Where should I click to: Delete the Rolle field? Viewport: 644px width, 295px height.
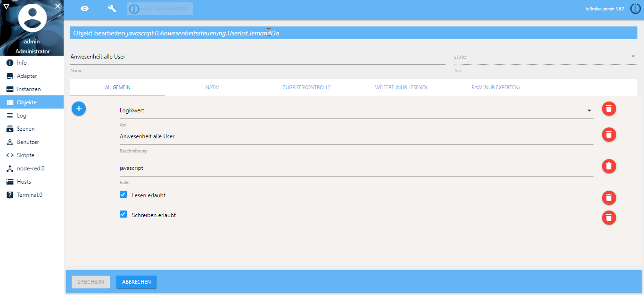[609, 166]
